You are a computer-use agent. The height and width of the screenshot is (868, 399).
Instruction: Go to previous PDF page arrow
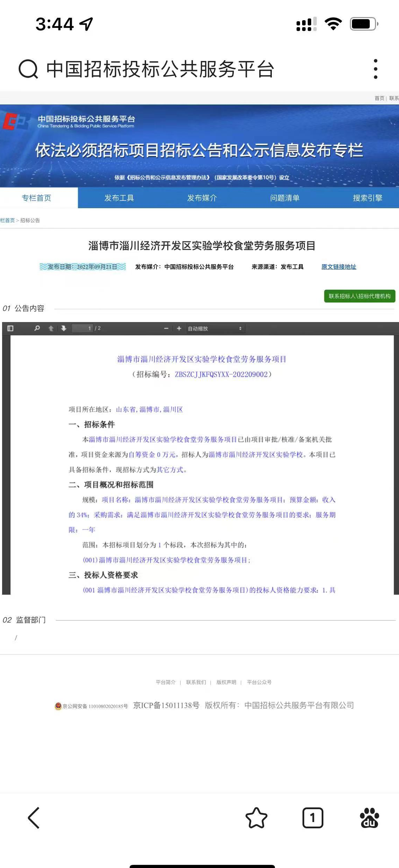(51, 328)
